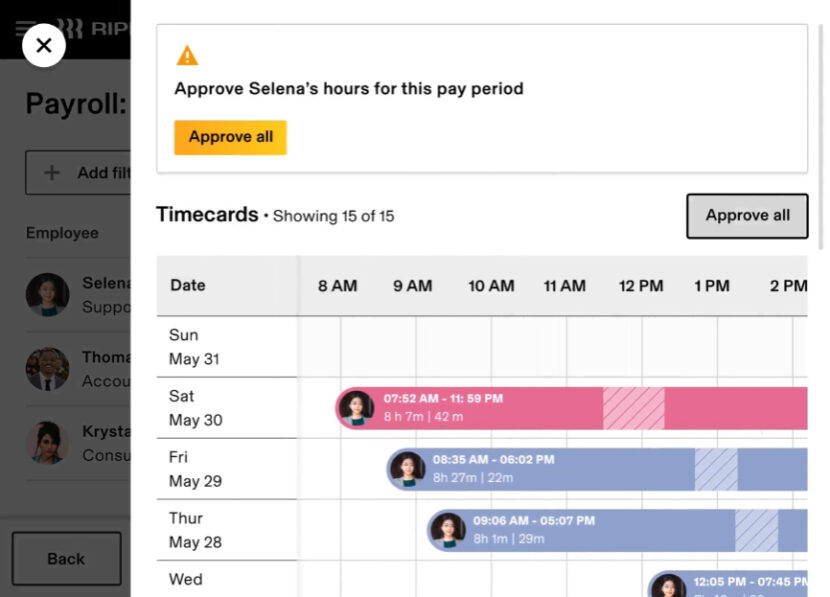This screenshot has height=597, width=830.
Task: Click Krystal's profile photo
Action: [47, 443]
